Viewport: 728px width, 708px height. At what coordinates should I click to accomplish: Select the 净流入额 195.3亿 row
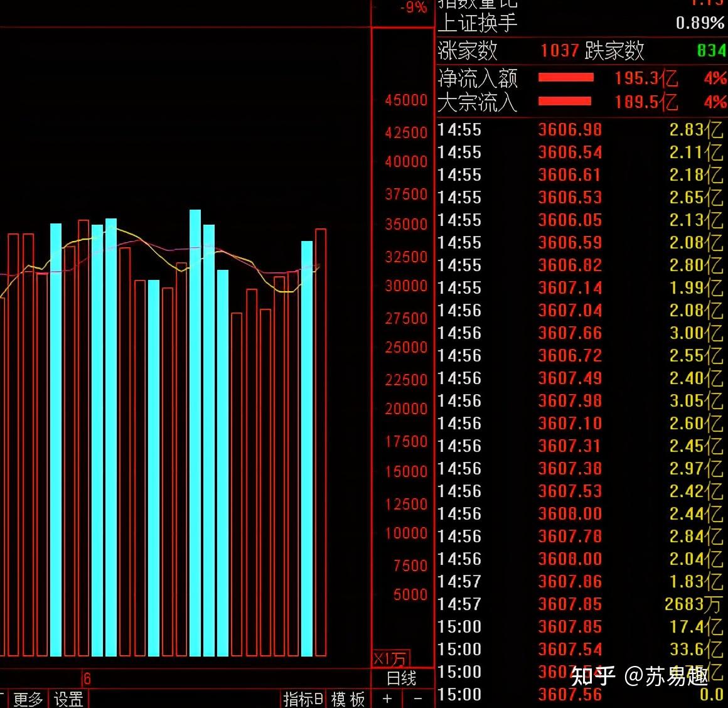click(581, 78)
